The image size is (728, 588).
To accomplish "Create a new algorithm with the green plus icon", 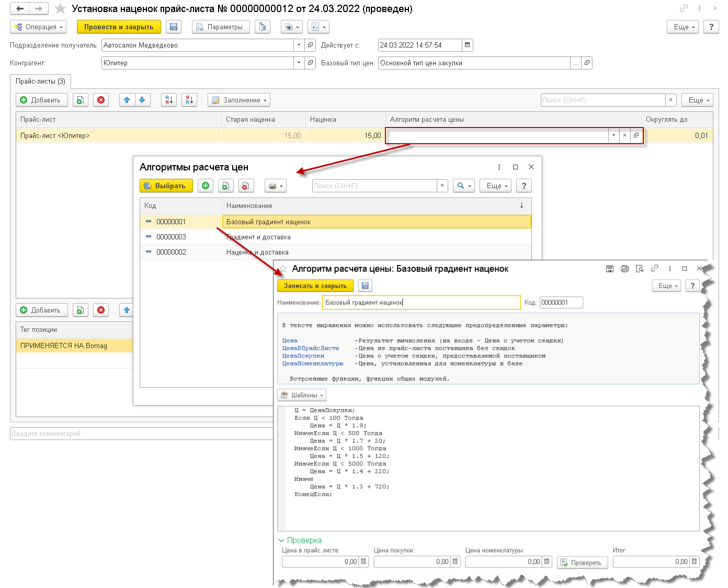I will click(206, 186).
